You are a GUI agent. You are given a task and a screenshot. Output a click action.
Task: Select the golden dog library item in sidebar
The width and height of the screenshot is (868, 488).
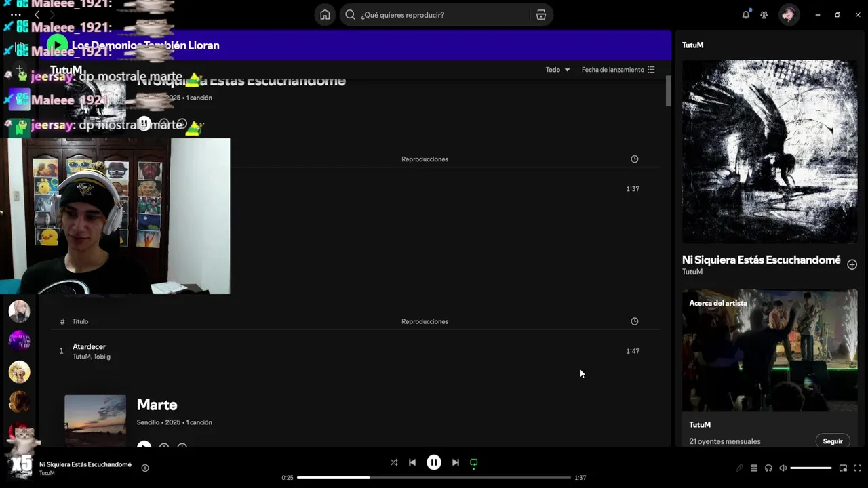[19, 371]
